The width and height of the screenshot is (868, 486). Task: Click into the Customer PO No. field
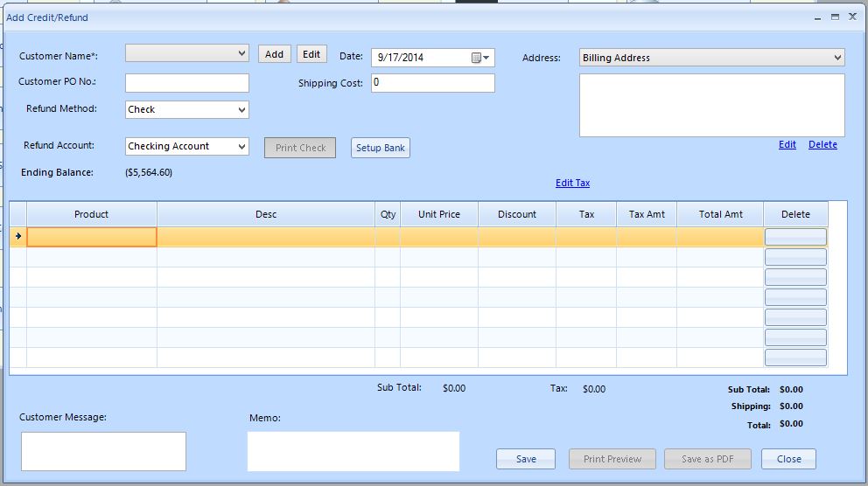tap(187, 83)
